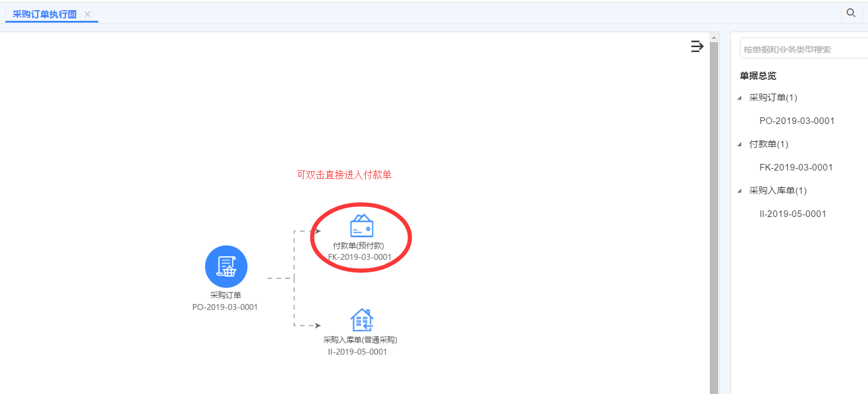Click the payment wallet icon in the diagram

[362, 227]
